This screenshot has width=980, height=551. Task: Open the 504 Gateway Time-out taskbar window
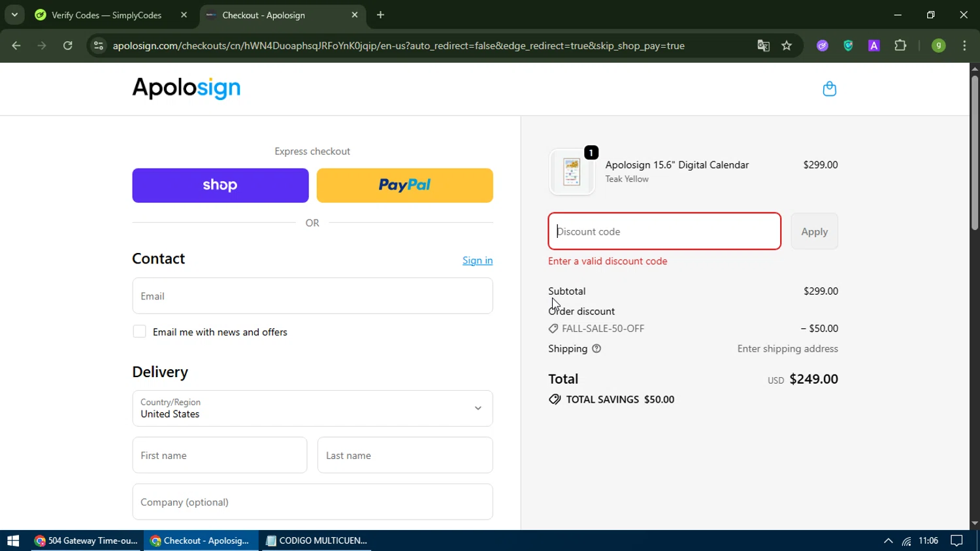pos(86,541)
